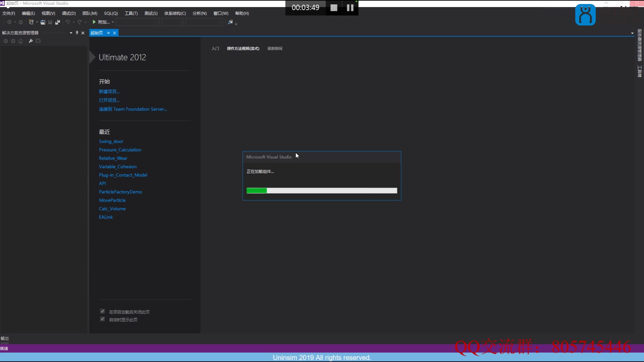Viewport: 644px width, 362px height.
Task: Click the New Project toolbar icon
Action: pos(31,22)
